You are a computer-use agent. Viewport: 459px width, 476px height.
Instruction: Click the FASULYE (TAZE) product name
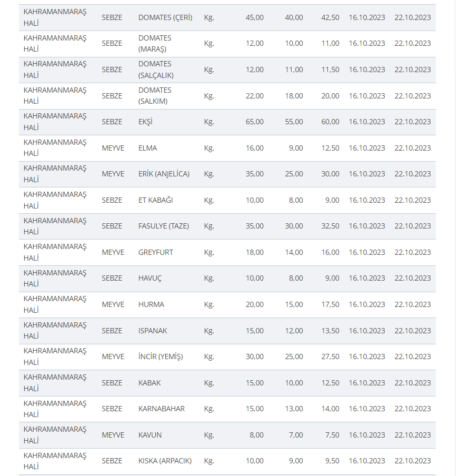(163, 226)
